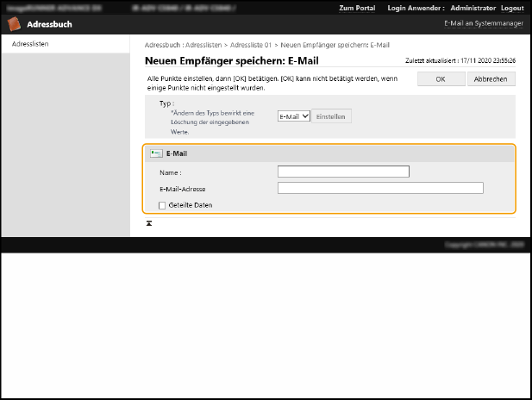Viewport: 532px width, 400px height.
Task: Click the scroll-to-top arrow icon
Action: (149, 223)
